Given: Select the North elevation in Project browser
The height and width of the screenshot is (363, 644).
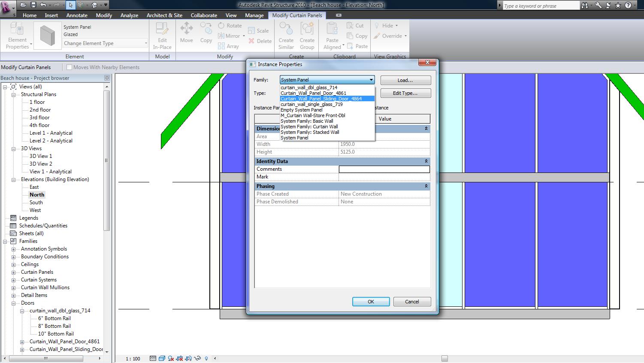Looking at the screenshot, I should [x=37, y=195].
